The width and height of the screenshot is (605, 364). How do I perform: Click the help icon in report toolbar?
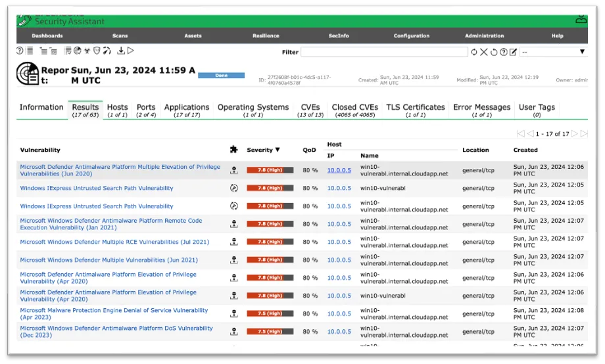(20, 51)
